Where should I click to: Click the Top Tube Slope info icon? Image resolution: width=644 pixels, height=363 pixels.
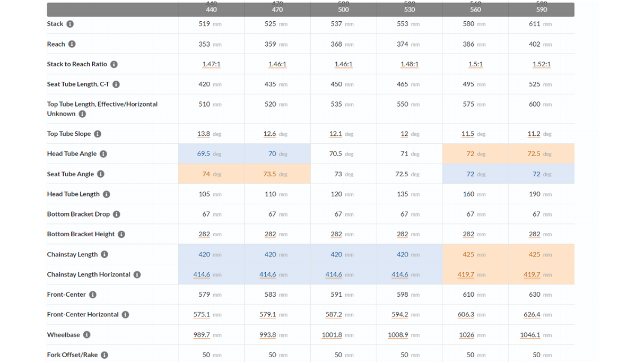(98, 134)
